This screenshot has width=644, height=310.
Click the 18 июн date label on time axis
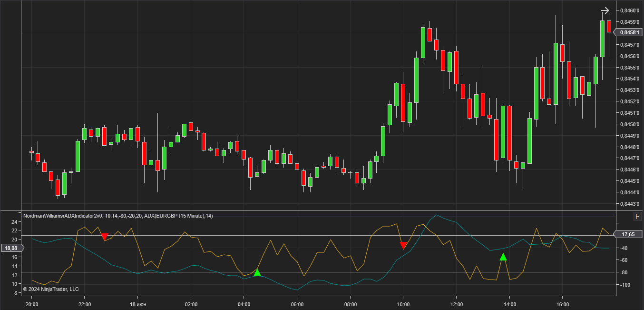pyautogui.click(x=137, y=303)
